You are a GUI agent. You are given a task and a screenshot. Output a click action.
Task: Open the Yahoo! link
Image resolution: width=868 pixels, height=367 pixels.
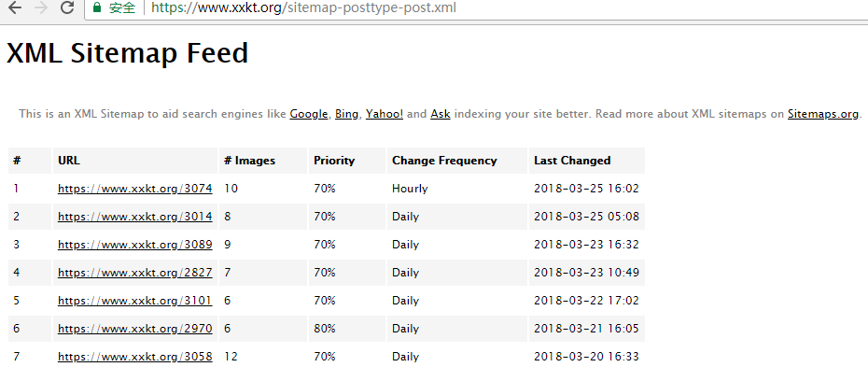385,115
